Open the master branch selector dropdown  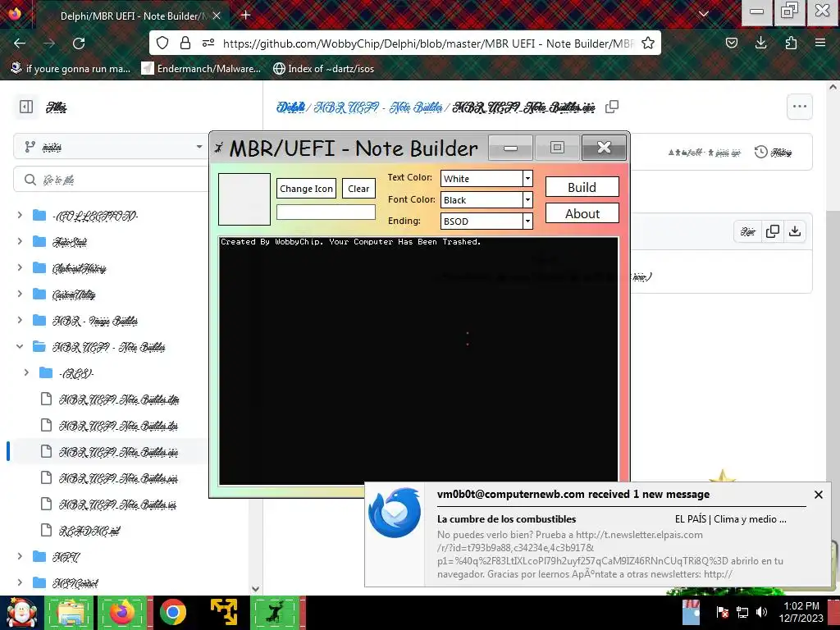click(x=112, y=147)
